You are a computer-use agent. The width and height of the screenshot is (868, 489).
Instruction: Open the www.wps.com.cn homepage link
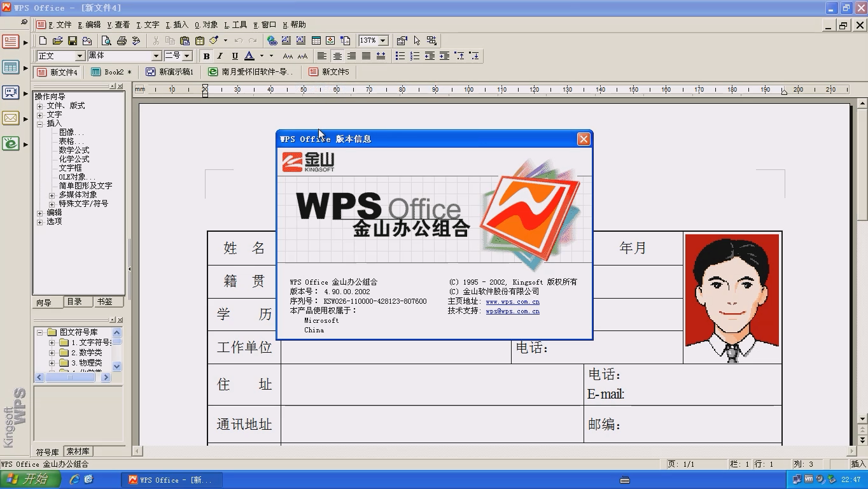point(512,302)
